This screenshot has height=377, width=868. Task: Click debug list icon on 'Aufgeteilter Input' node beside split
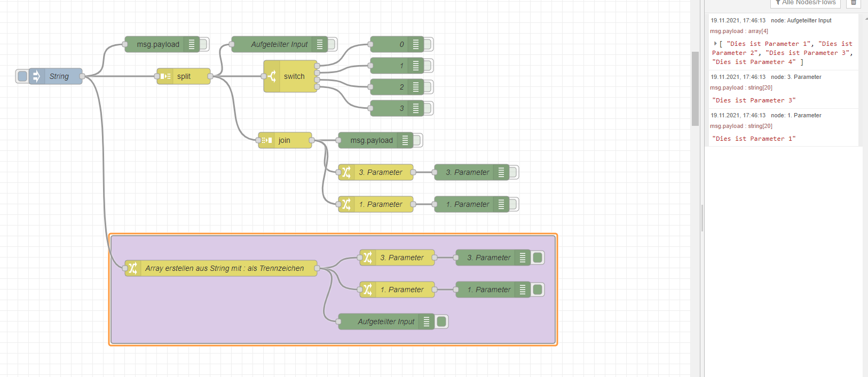click(320, 44)
